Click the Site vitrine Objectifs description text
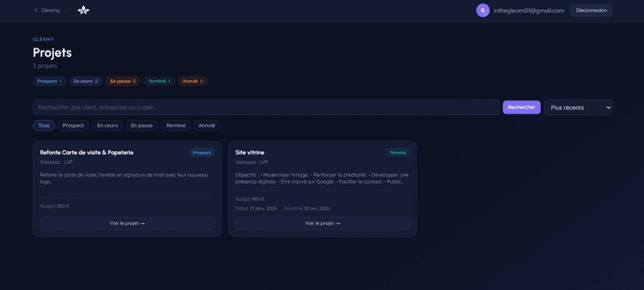The height and width of the screenshot is (290, 644). (x=322, y=178)
